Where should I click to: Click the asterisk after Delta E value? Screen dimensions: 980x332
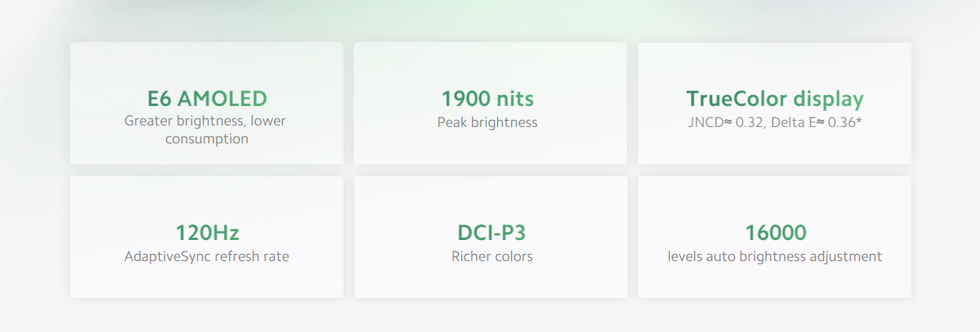pyautogui.click(x=858, y=121)
